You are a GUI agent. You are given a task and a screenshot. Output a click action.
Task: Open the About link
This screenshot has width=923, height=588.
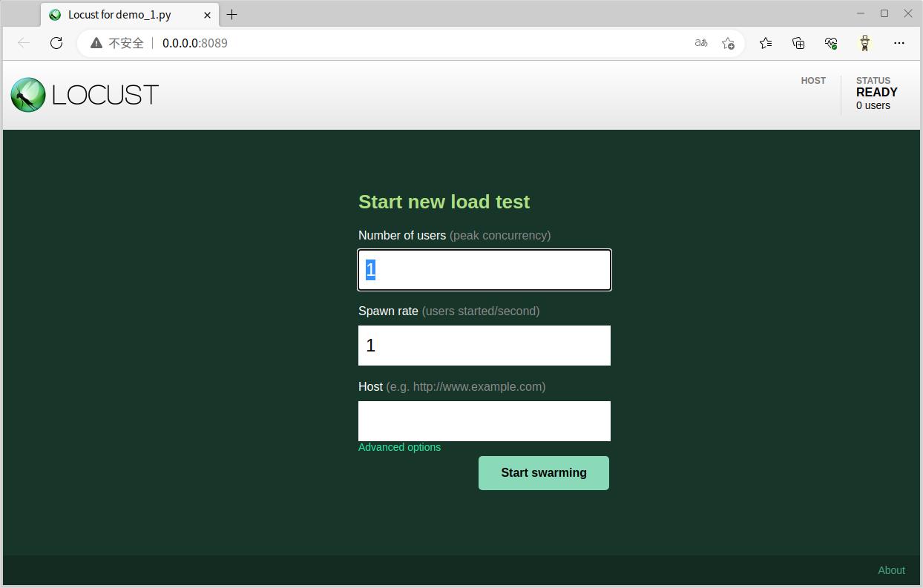tap(891, 570)
